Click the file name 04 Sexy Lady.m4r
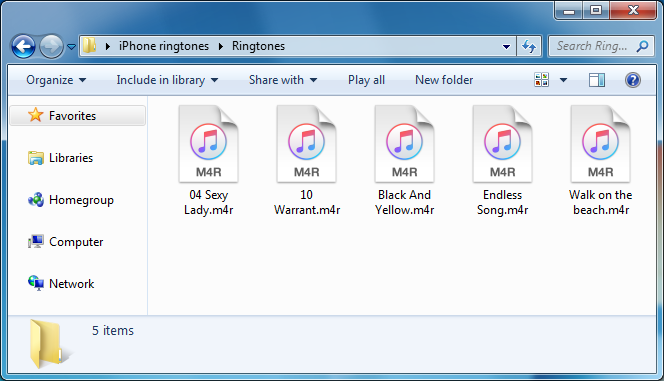Viewport: 664px width, 381px height. tap(208, 202)
